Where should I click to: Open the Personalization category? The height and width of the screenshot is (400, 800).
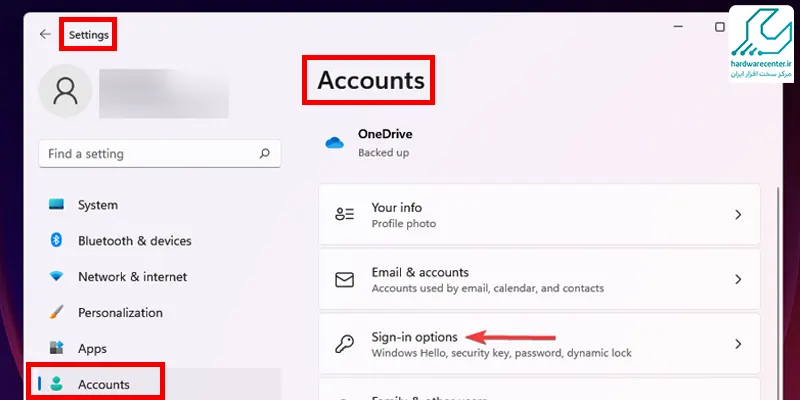[159, 312]
